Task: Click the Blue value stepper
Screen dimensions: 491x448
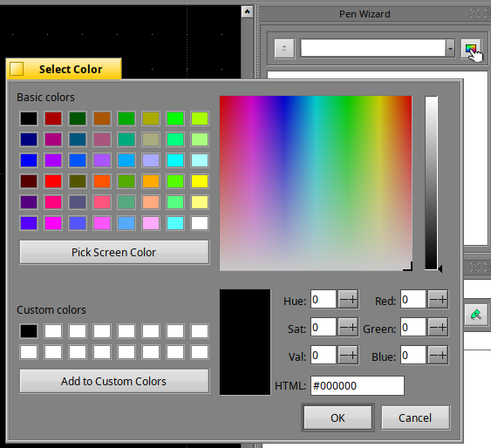Action: [438, 355]
